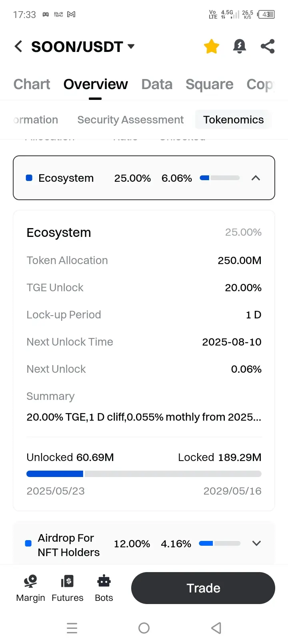Switch to the Data tab
Image resolution: width=288 pixels, height=644 pixels.
point(157,84)
